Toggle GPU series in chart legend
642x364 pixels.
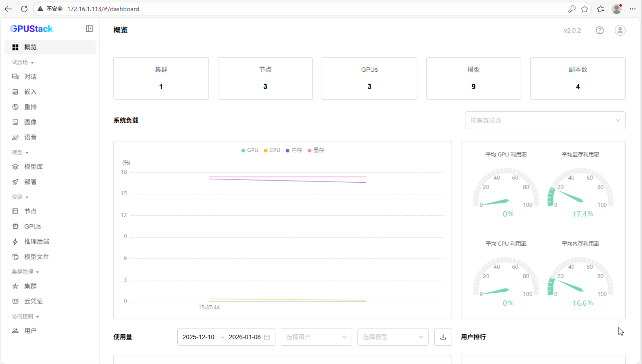coord(250,150)
